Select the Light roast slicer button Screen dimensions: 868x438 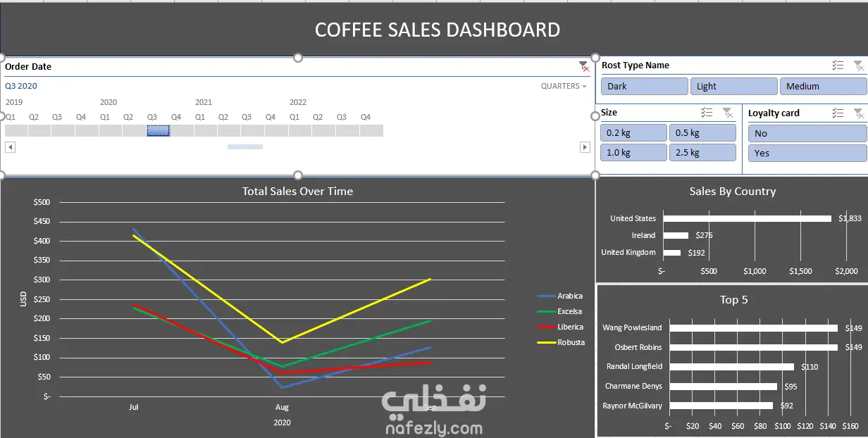(733, 86)
